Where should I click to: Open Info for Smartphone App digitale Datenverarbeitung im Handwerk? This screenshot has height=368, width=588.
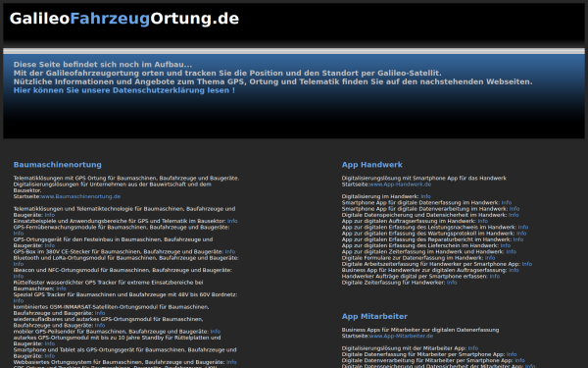514,209
